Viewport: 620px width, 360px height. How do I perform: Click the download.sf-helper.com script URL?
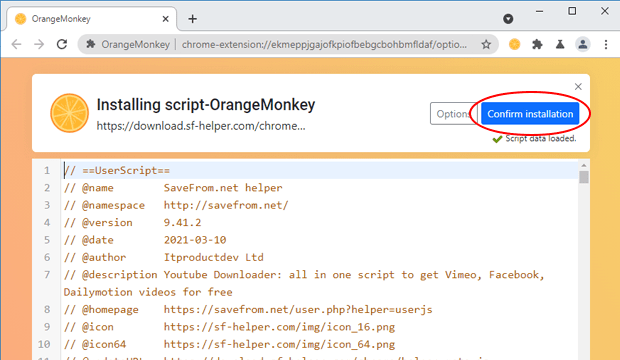click(x=201, y=126)
